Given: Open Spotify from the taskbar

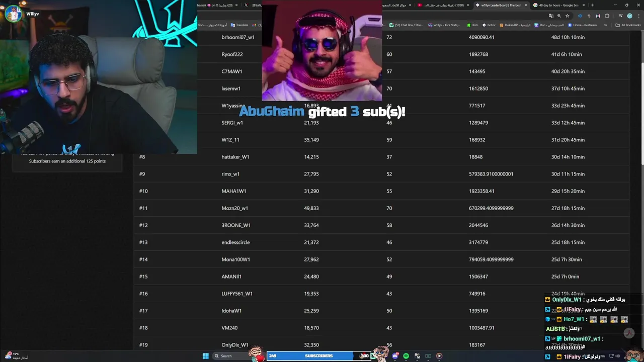Looking at the screenshot, I should pyautogui.click(x=406, y=356).
